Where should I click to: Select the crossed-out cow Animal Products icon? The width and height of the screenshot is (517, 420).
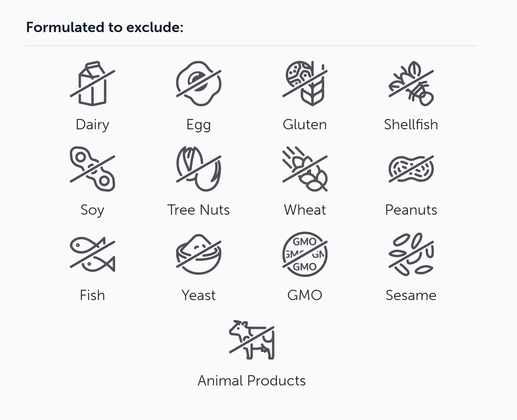[x=252, y=340]
